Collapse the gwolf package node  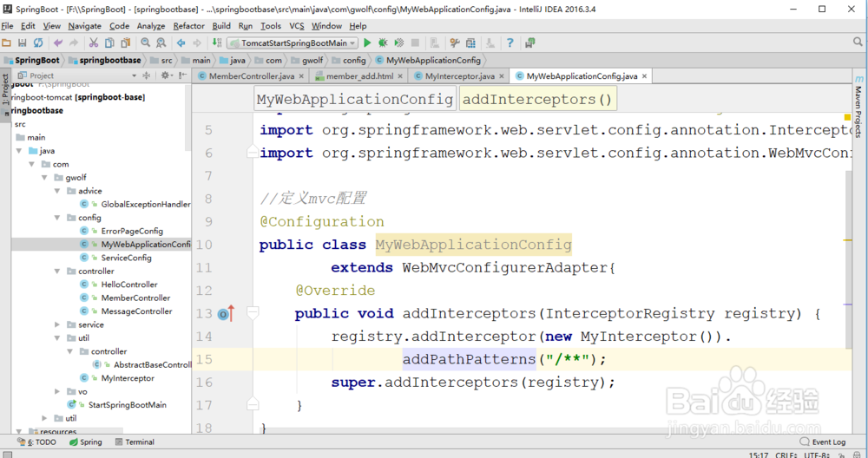coord(45,178)
